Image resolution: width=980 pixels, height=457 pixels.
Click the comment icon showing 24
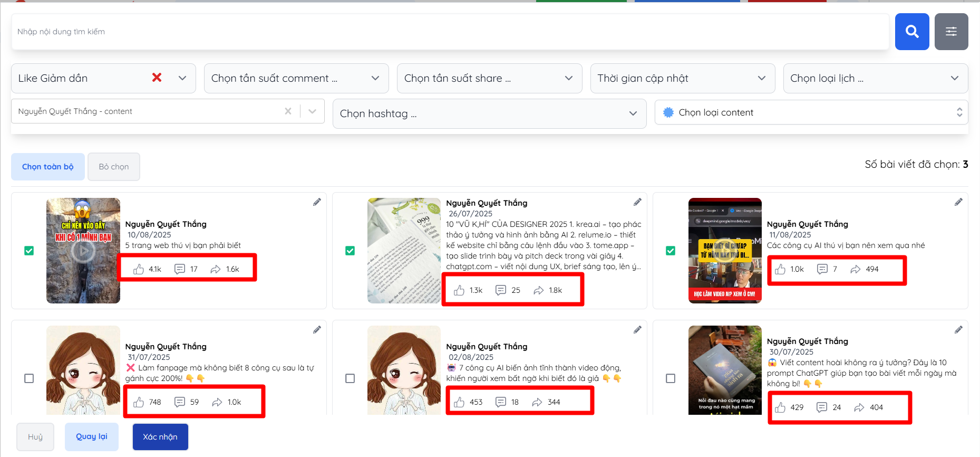coord(821,407)
